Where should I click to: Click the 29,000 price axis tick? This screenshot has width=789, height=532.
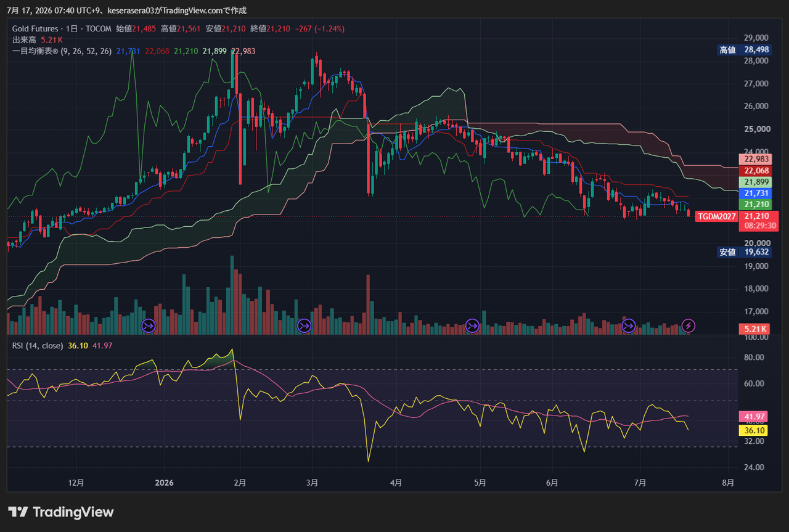[756, 38]
